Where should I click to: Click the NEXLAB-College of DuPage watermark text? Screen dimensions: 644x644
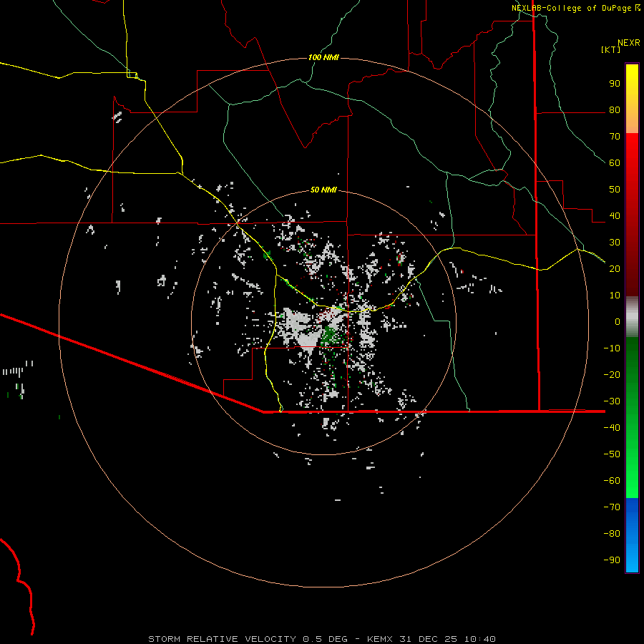pyautogui.click(x=571, y=8)
